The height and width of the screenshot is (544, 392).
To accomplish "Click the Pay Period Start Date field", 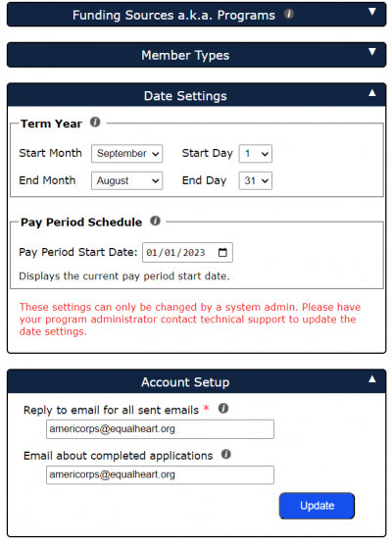I will [x=187, y=252].
